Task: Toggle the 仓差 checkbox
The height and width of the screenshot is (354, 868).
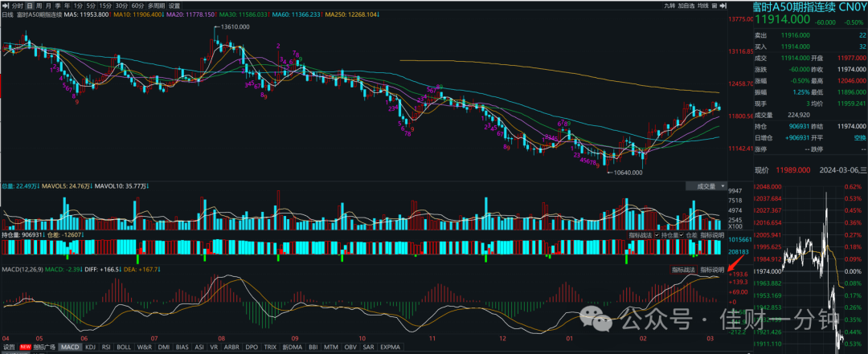Action: coord(682,235)
